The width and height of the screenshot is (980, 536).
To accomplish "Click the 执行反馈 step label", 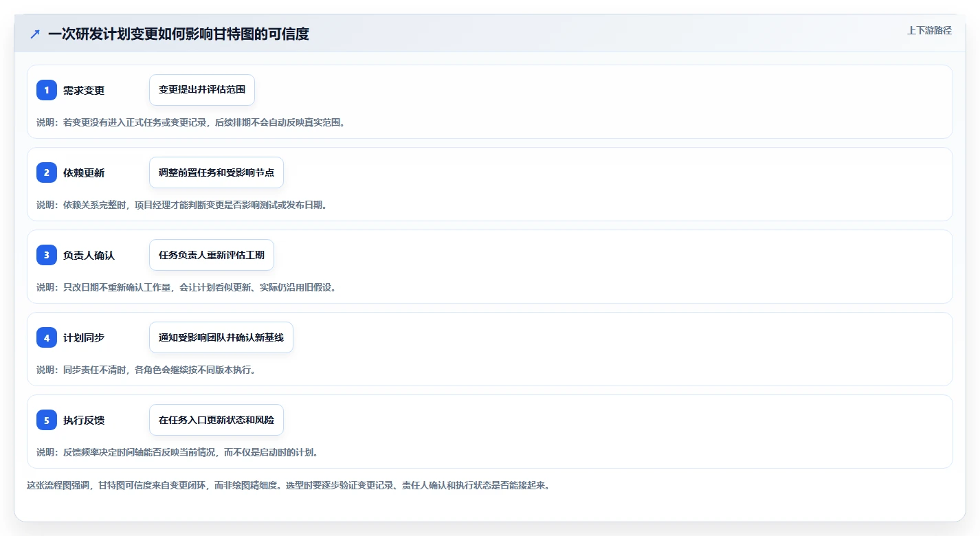I will pos(84,420).
